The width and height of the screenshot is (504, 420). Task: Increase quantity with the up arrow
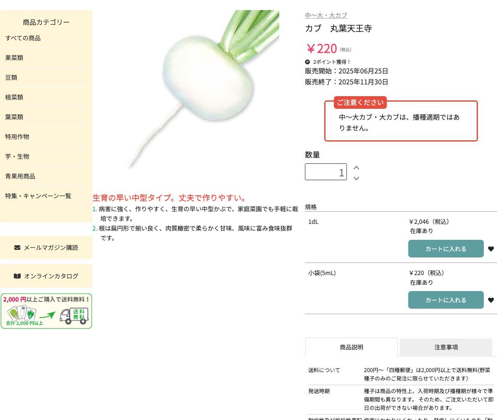pyautogui.click(x=356, y=168)
